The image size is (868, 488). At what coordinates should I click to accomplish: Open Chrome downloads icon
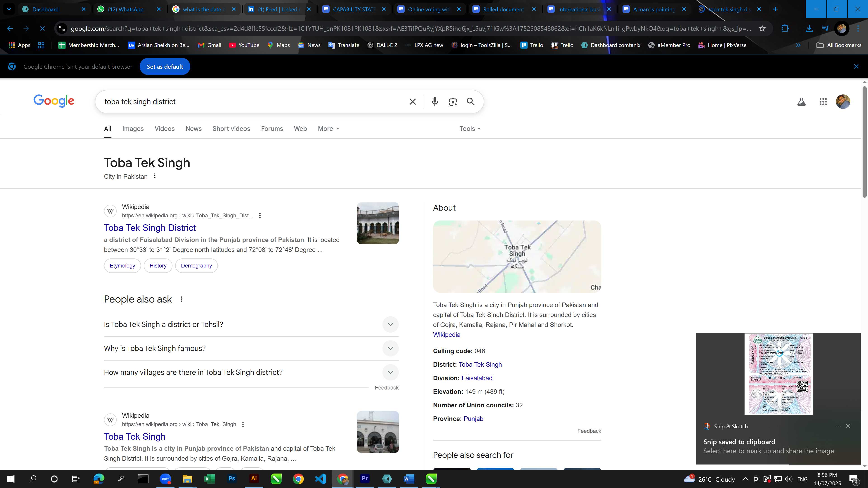[x=809, y=29]
